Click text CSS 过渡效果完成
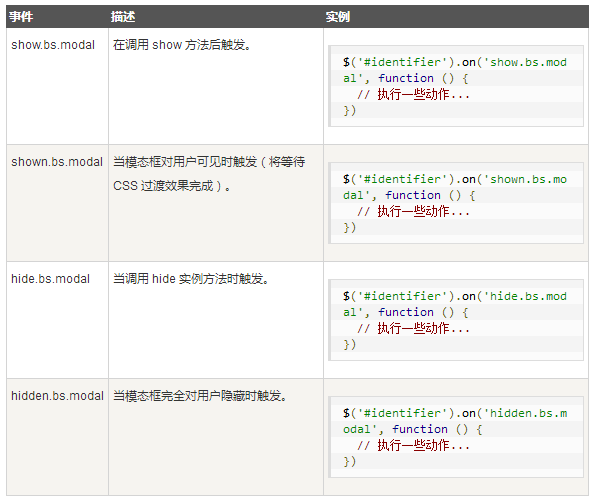The image size is (593, 501). pyautogui.click(x=171, y=186)
